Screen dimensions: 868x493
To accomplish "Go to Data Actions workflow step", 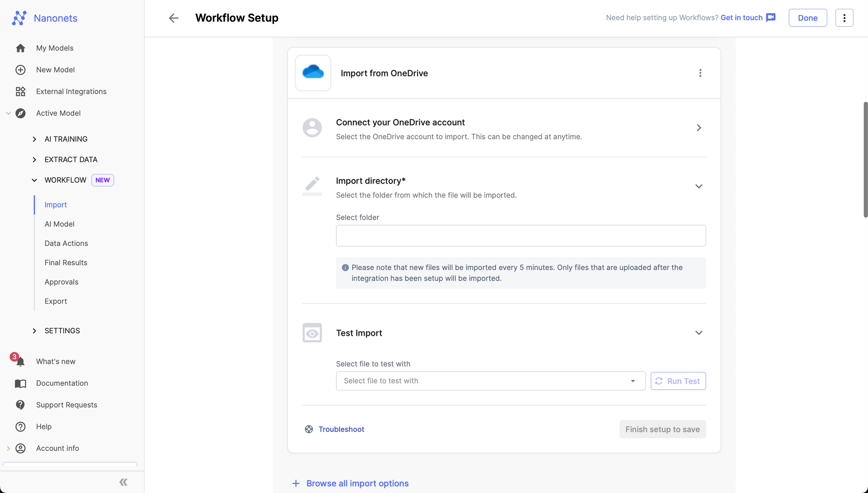I will [66, 243].
